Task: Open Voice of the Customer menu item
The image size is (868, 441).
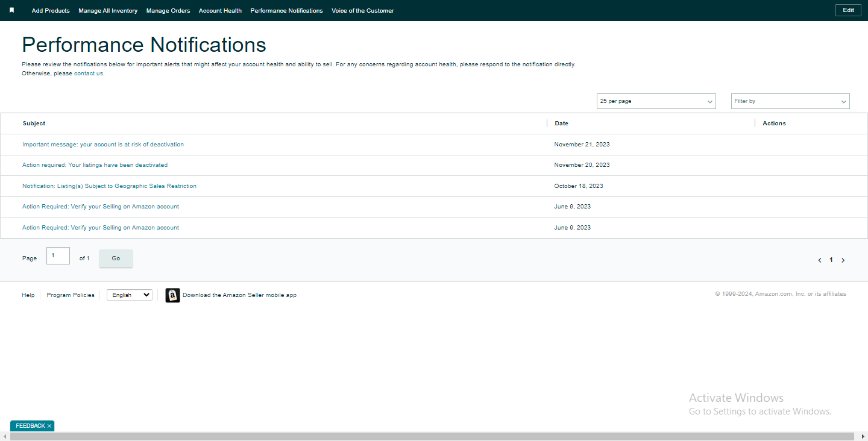Action: tap(363, 11)
